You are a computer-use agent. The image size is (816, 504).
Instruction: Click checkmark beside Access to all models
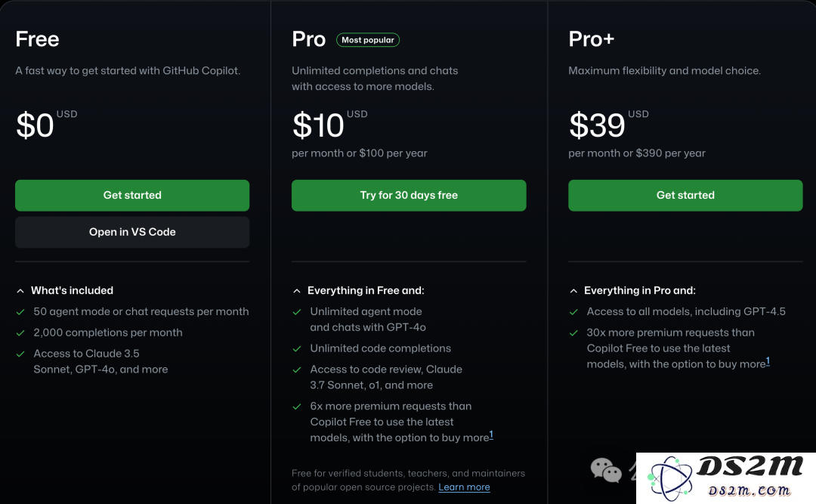pos(573,312)
